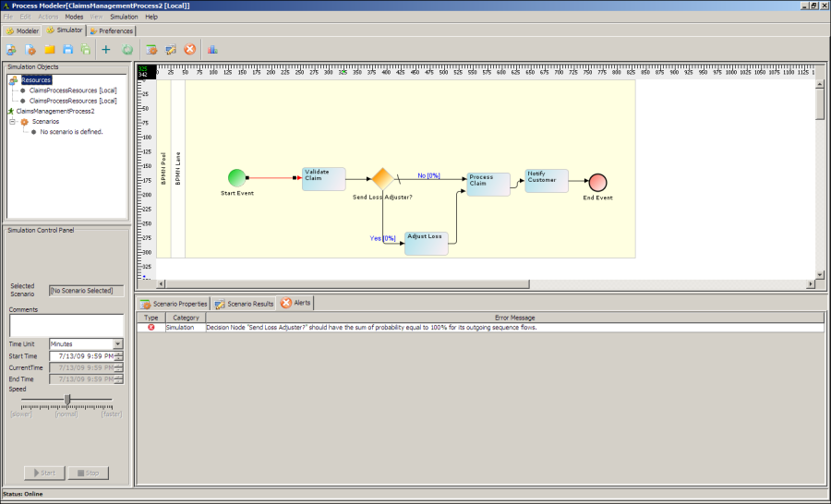Collapse the Scenarios tree node
This screenshot has height=504, width=831.
(13, 121)
